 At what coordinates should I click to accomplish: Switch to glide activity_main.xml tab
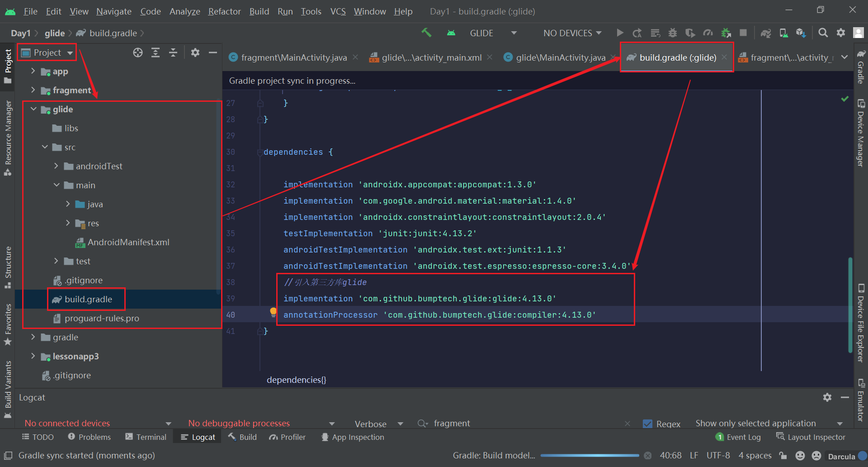coord(431,57)
